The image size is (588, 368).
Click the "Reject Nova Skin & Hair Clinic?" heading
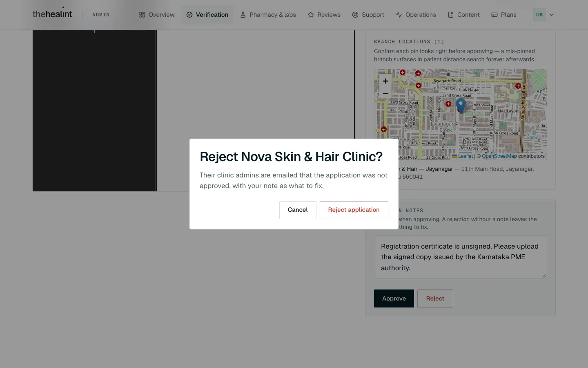[x=291, y=157]
